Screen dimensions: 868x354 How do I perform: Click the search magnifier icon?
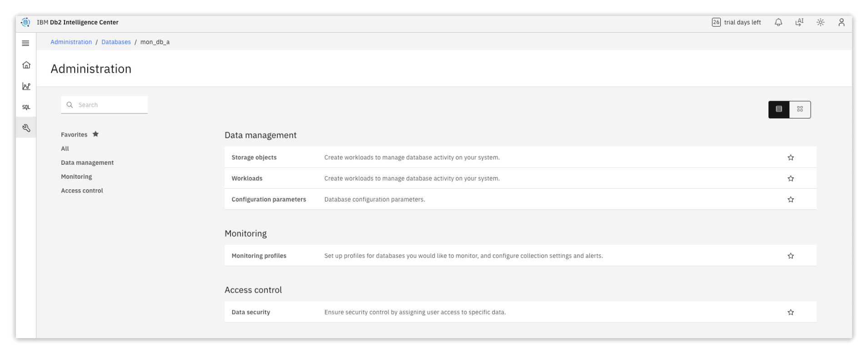(70, 105)
